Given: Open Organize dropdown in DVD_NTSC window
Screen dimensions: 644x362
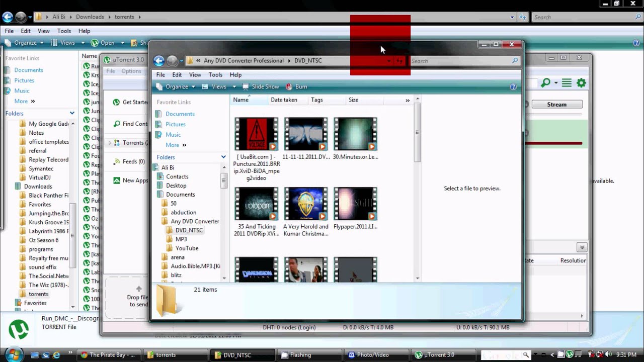Looking at the screenshot, I should tap(176, 87).
